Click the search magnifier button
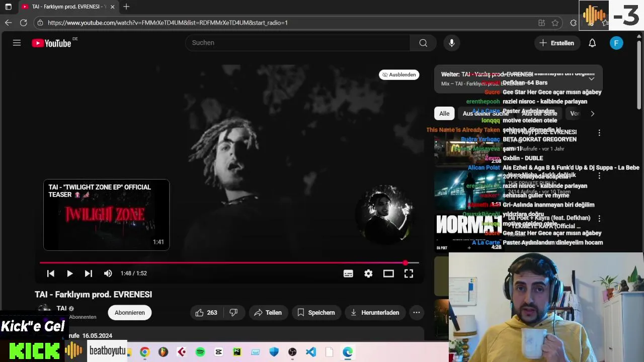The width and height of the screenshot is (644, 362). coord(423,43)
